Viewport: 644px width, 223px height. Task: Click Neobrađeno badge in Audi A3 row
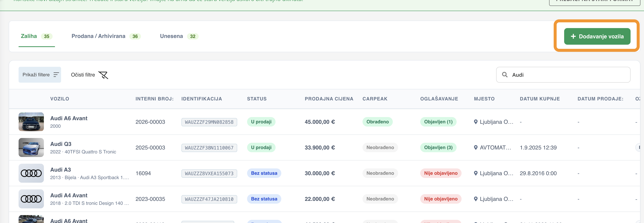click(380, 173)
